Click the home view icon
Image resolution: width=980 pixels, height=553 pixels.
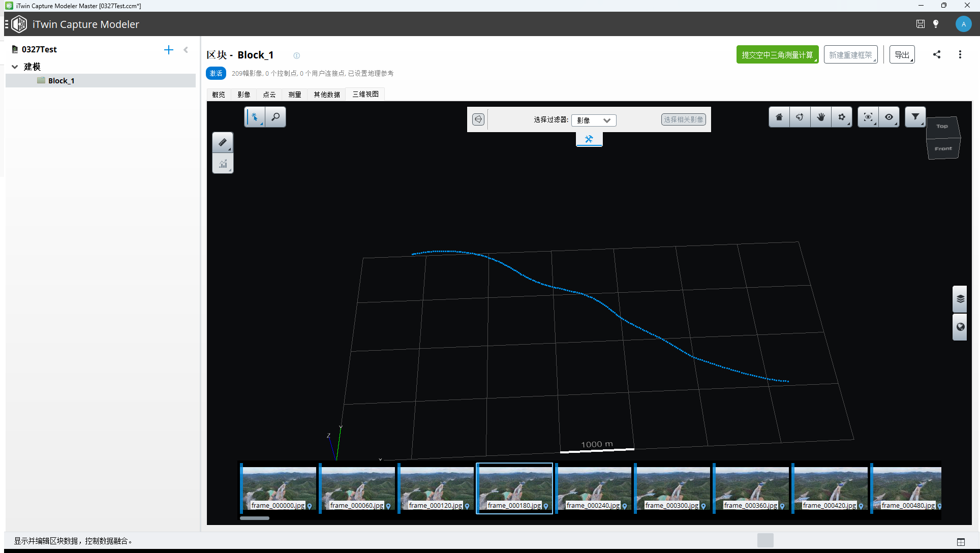click(779, 117)
